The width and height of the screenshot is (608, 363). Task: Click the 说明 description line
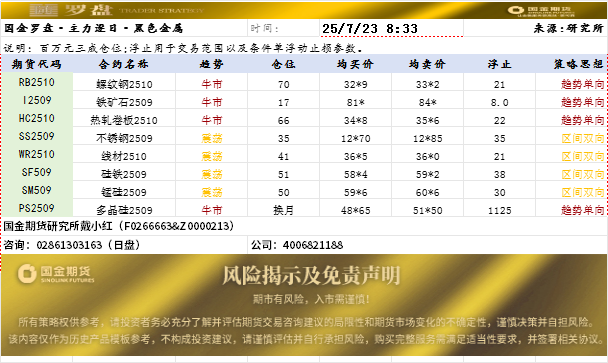pyautogui.click(x=184, y=48)
